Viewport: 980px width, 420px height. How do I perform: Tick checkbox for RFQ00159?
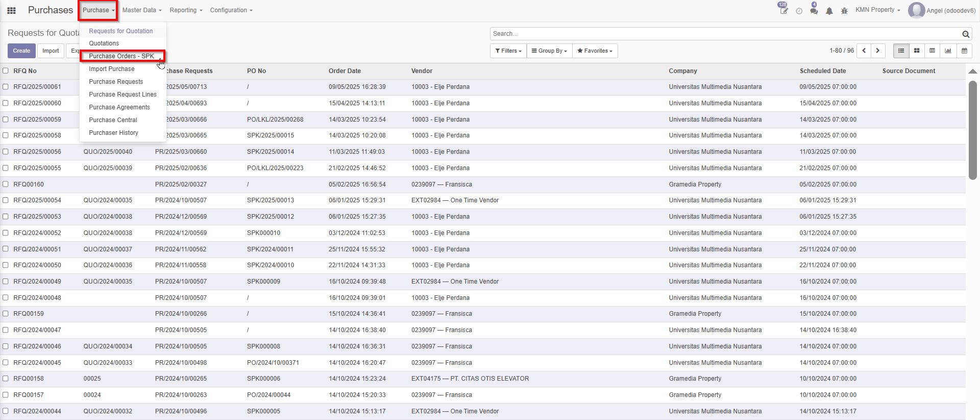point(6,314)
